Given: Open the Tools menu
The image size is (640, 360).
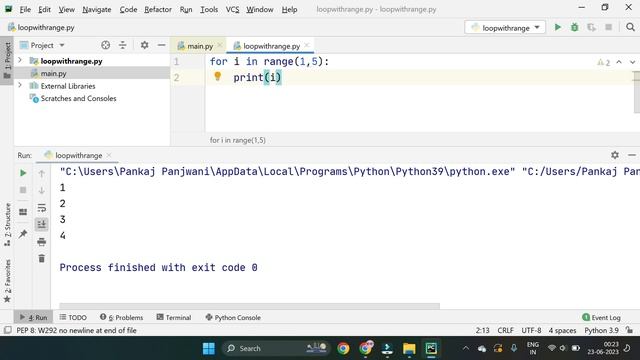Looking at the screenshot, I should tap(209, 9).
